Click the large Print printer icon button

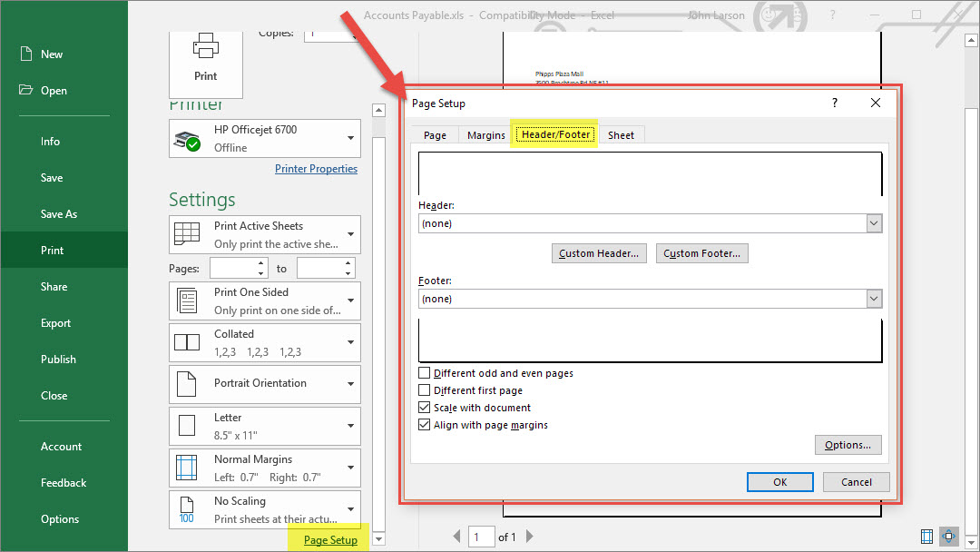point(206,59)
